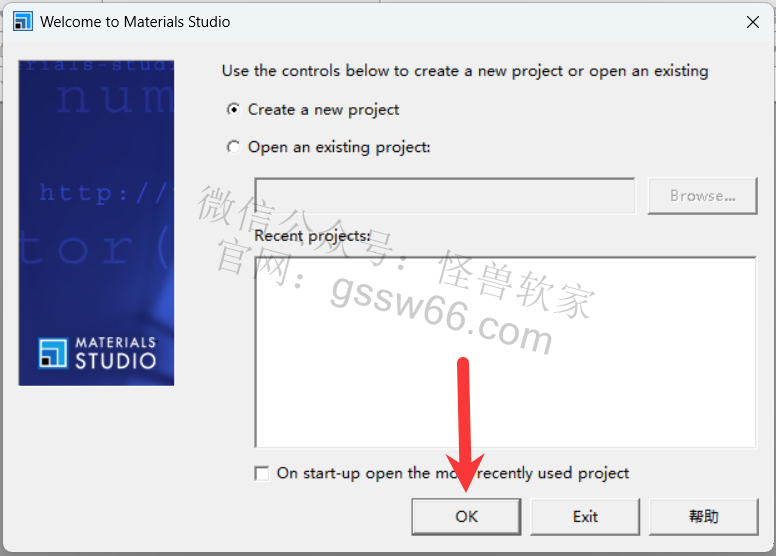Click the Materials Studio logo in the banner
Viewport: 776px width, 556px height.
pos(97,353)
